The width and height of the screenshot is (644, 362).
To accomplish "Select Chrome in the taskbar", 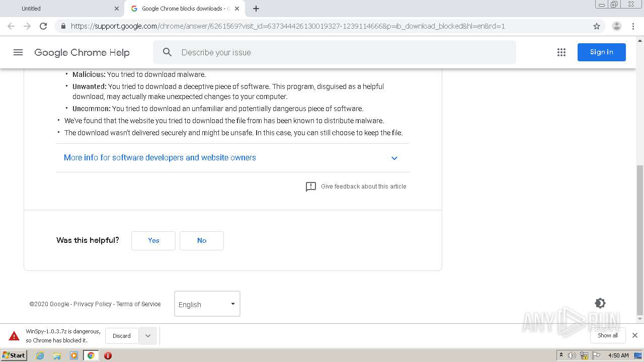I will point(91,355).
